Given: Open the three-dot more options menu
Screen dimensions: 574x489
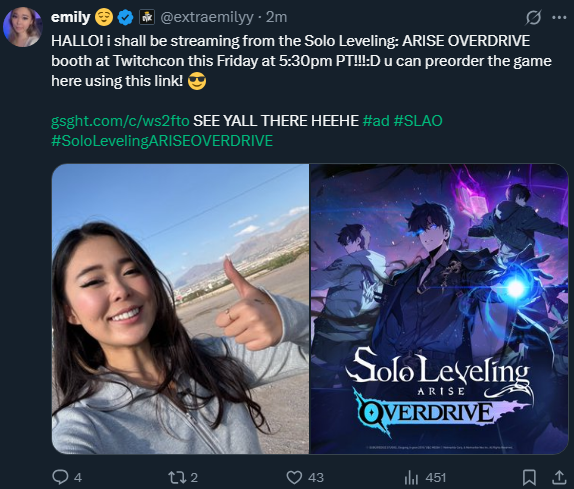Looking at the screenshot, I should pyautogui.click(x=559, y=17).
